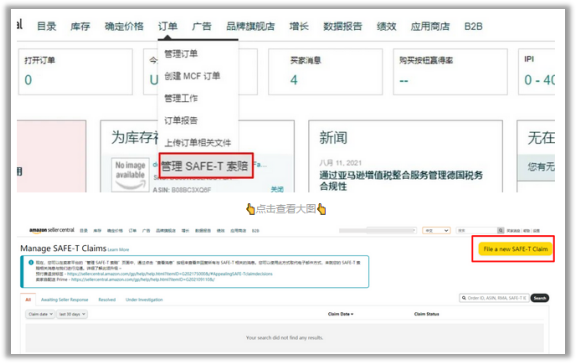Choose 管理 SAFE-T 索赔 menu entry

click(x=206, y=166)
